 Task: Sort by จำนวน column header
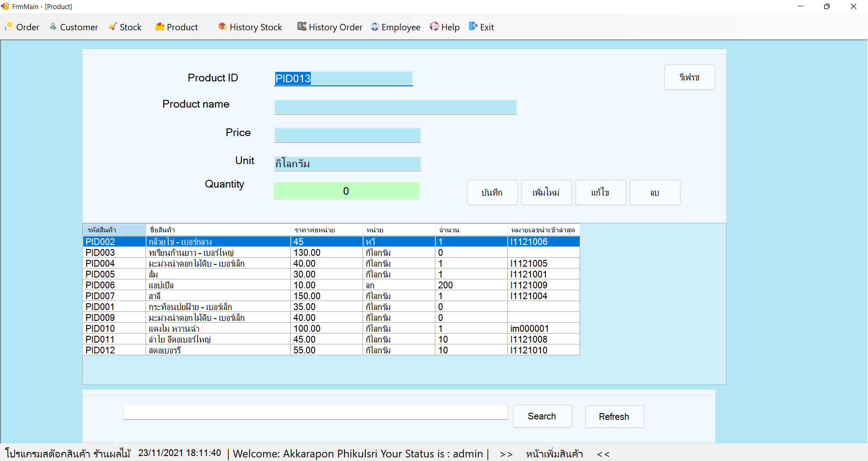tap(471, 230)
